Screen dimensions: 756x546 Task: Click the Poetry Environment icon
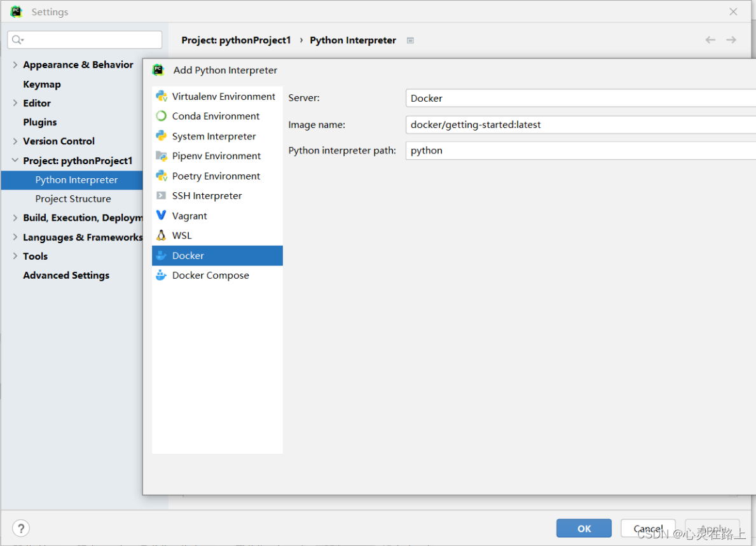pyautogui.click(x=162, y=176)
